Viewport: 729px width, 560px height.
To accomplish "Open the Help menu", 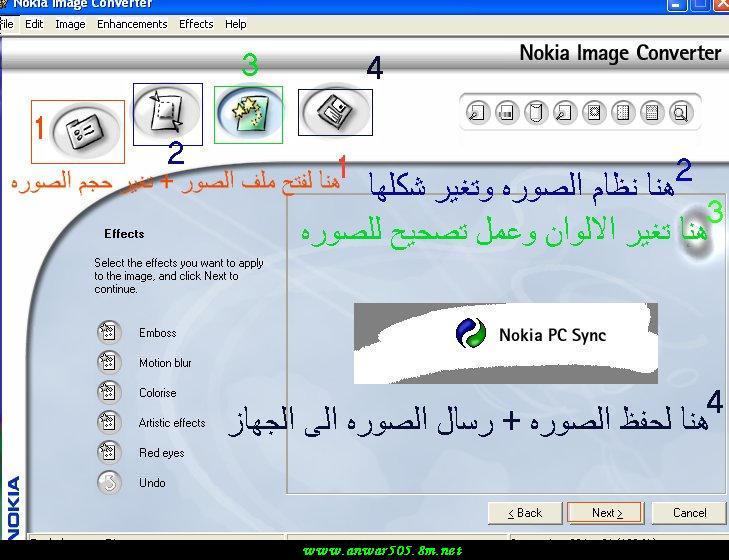I will [236, 24].
